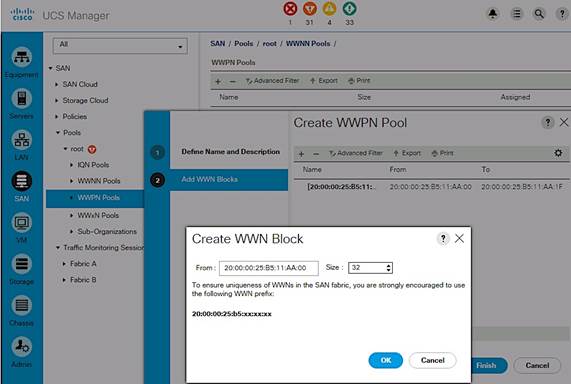Viewport: 571px width, 384px height.
Task: Select Sub-Organizations in the tree
Action: coord(107,231)
